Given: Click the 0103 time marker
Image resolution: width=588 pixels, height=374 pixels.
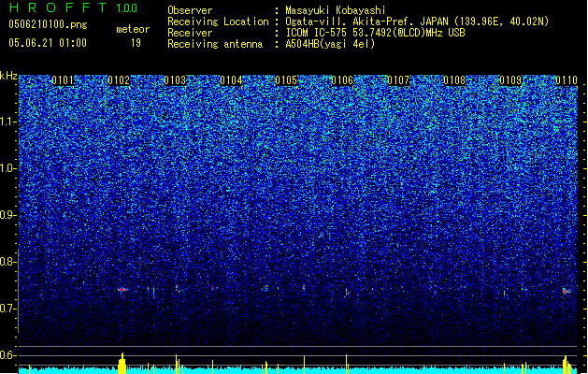Looking at the screenshot, I should point(175,80).
